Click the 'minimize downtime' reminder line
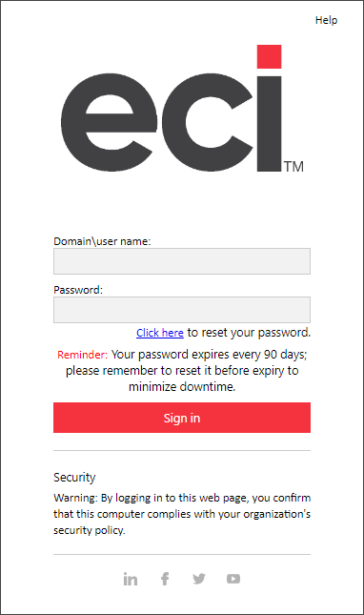Screen dimensions: 364x615 182,387
